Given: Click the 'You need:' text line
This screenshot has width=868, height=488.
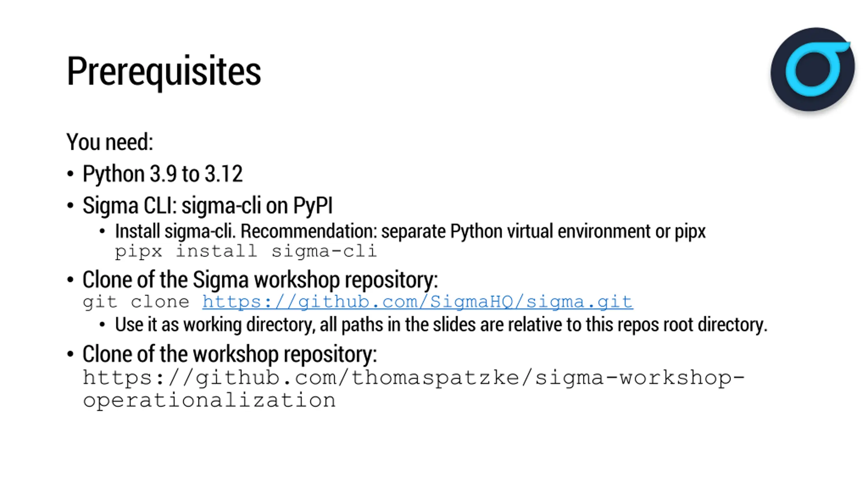Looking at the screenshot, I should pos(110,142).
